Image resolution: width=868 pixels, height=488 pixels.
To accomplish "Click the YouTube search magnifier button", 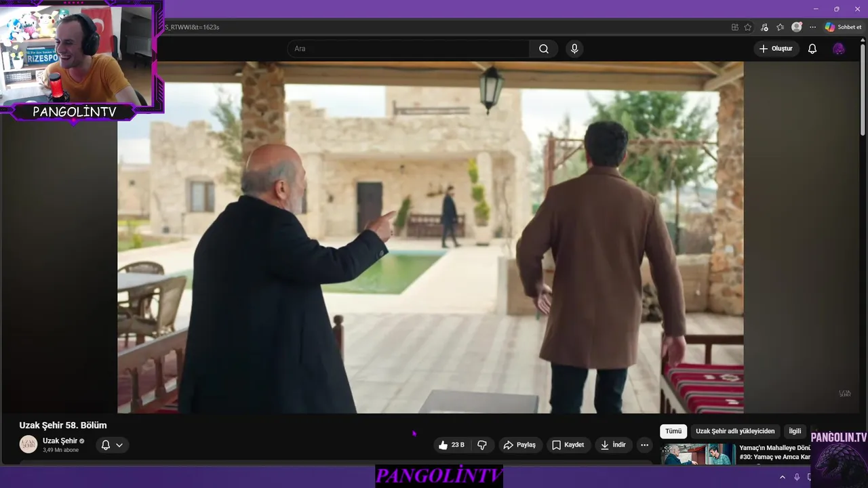I will 544,49.
